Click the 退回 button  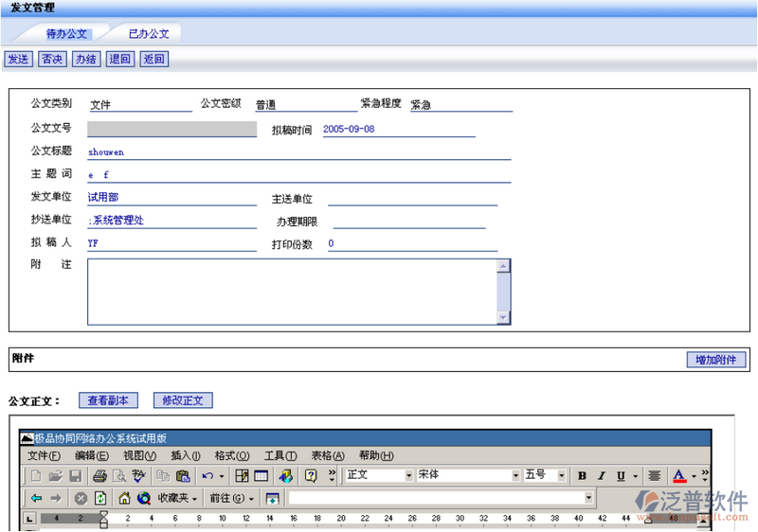click(120, 59)
